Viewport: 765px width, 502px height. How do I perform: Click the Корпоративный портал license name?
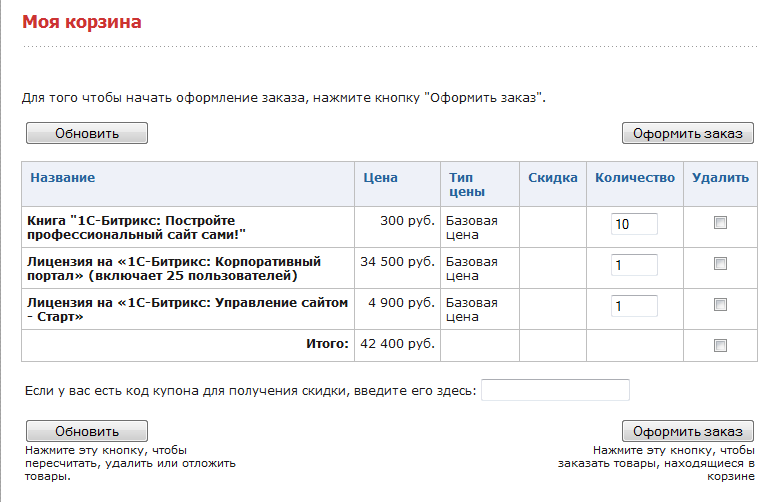click(160, 267)
